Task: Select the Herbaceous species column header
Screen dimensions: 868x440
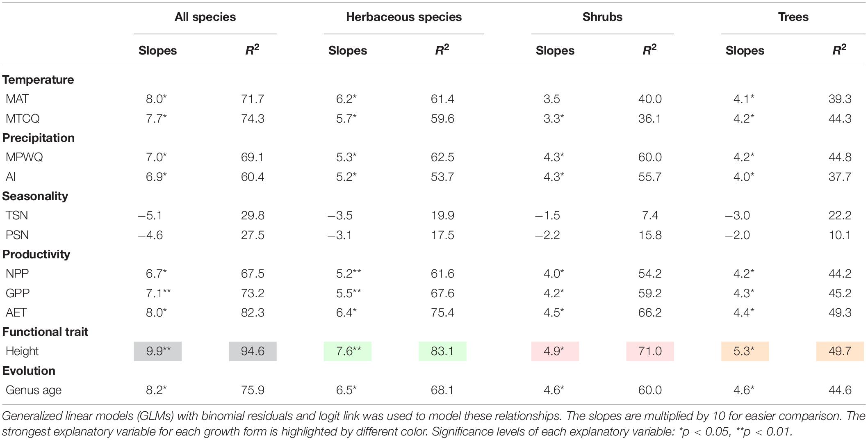Action: pyautogui.click(x=404, y=17)
